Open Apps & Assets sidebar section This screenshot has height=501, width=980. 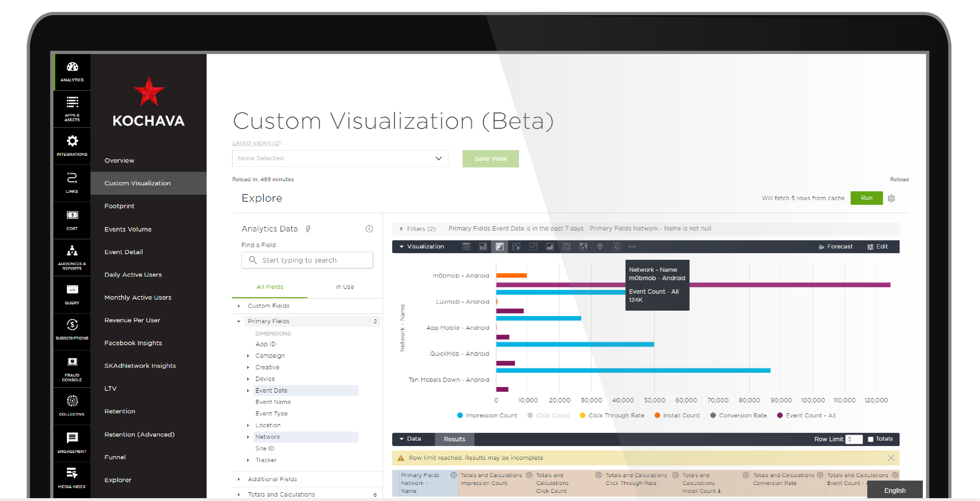click(72, 109)
